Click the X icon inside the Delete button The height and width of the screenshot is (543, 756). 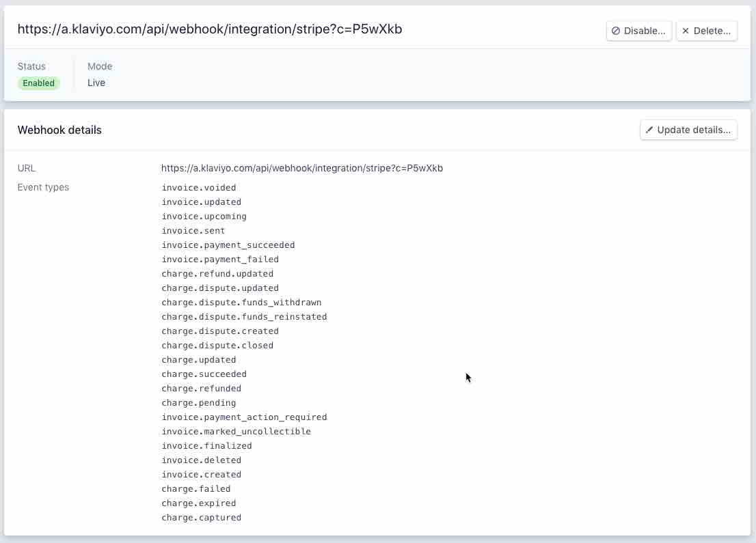coord(685,30)
